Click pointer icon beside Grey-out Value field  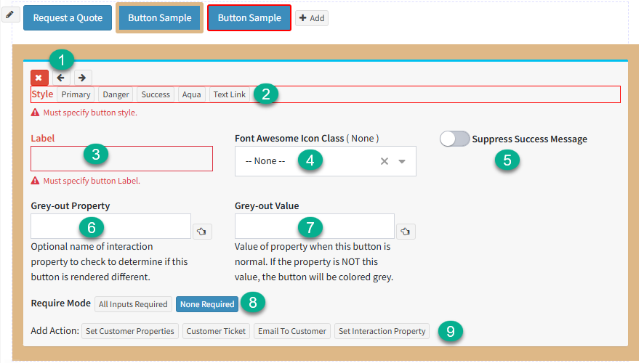click(406, 232)
